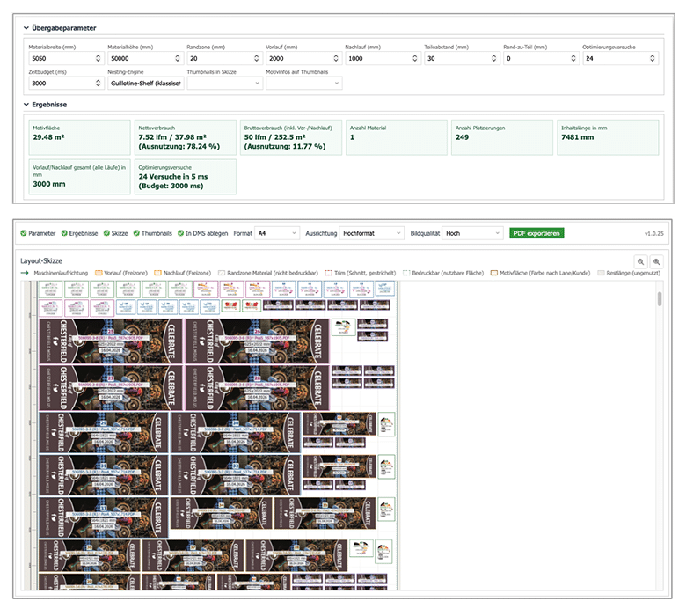Click the Trim (Schnitt) dashed legend icon

(x=328, y=273)
